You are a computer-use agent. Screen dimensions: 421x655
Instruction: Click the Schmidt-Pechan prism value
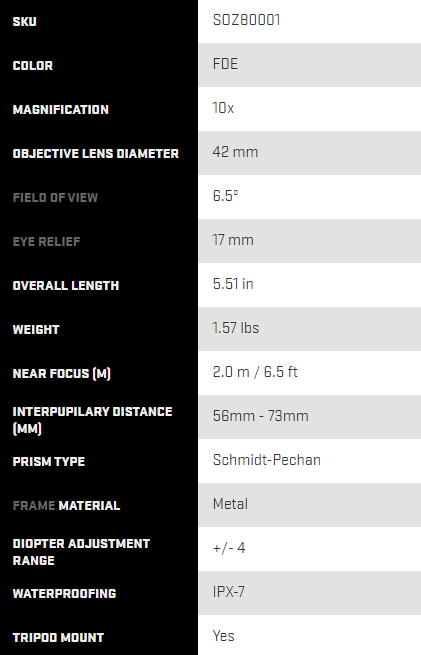click(x=267, y=460)
